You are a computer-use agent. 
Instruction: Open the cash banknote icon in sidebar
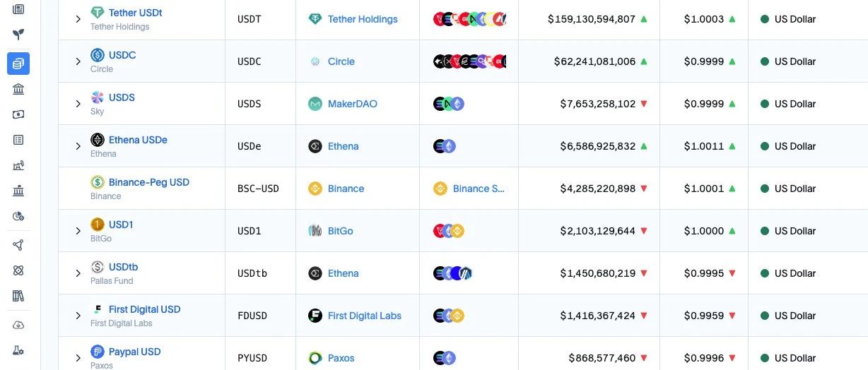tap(18, 114)
